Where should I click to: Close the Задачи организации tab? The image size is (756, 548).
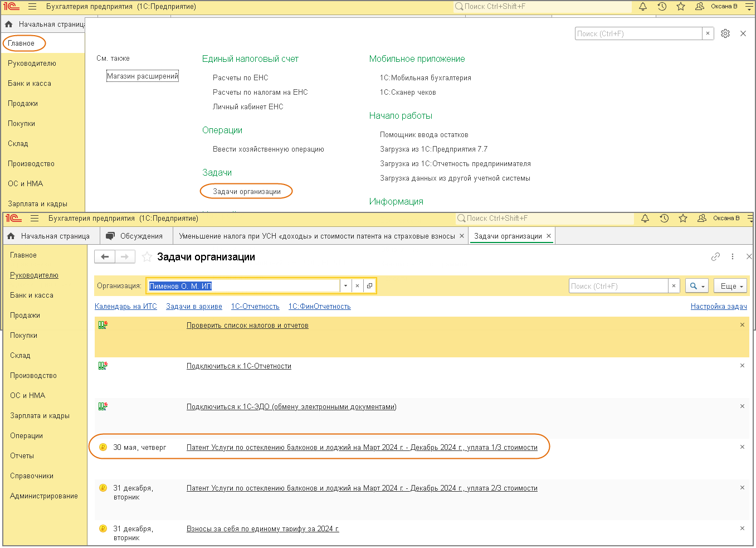coord(549,236)
